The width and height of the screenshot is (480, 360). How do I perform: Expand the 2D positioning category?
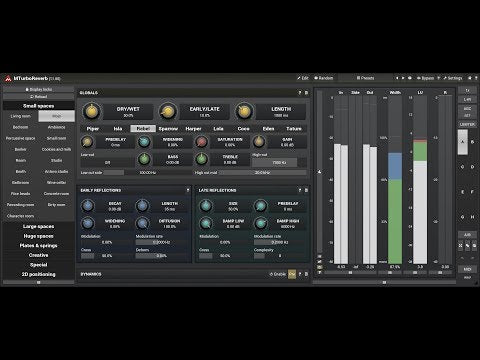(x=39, y=274)
